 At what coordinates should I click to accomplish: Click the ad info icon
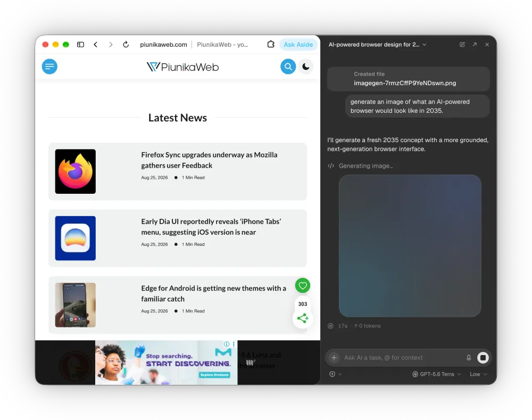coord(227,344)
